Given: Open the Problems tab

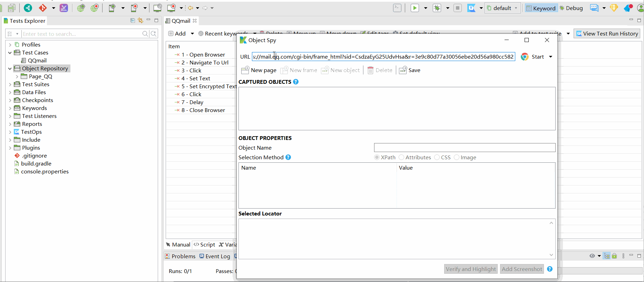Looking at the screenshot, I should click(x=180, y=256).
